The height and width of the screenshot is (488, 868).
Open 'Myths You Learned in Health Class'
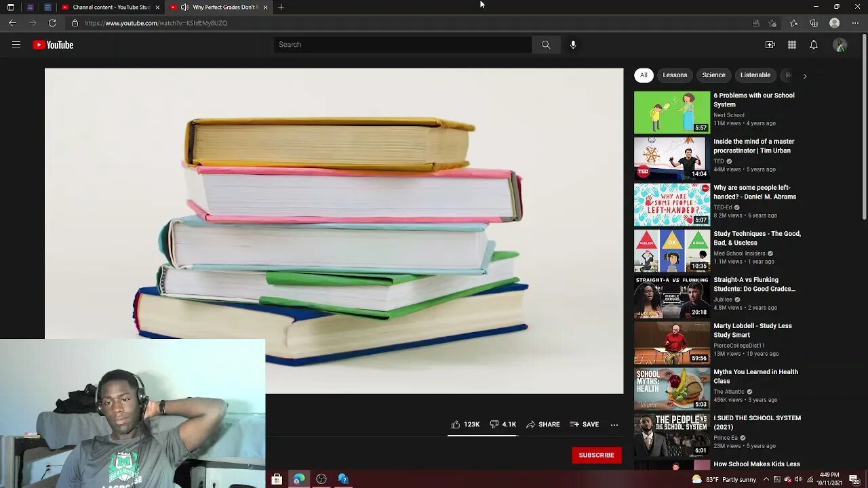click(755, 377)
